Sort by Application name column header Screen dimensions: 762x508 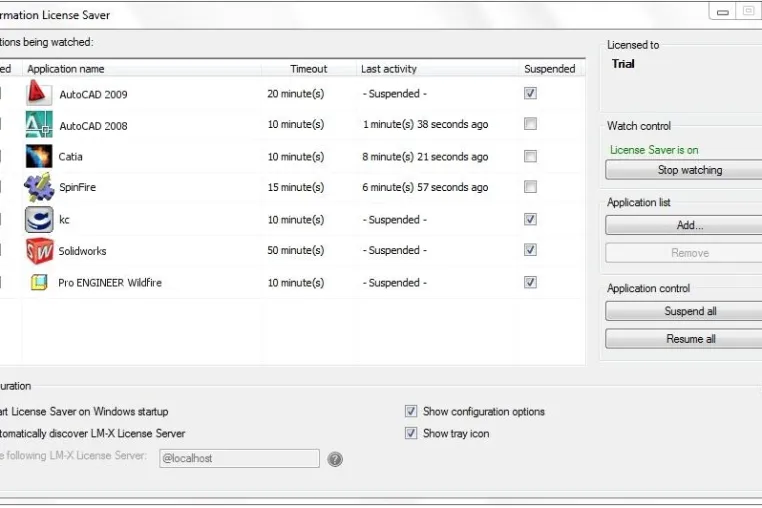pyautogui.click(x=141, y=69)
